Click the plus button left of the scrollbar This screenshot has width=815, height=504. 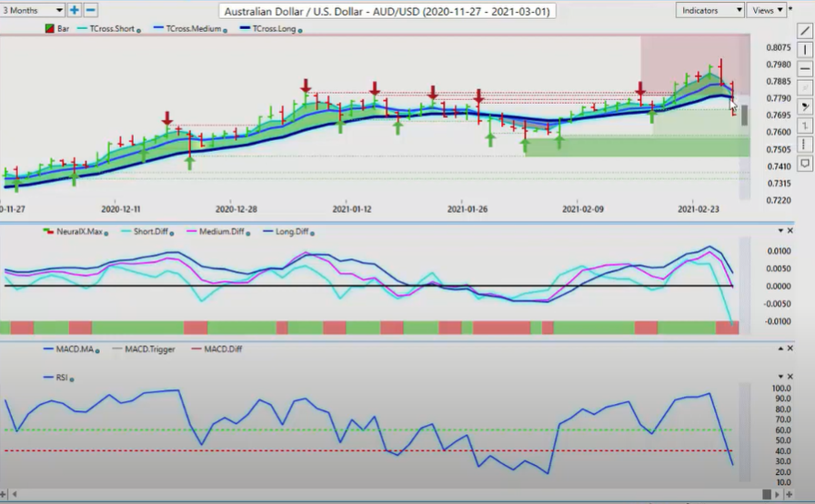point(3,494)
